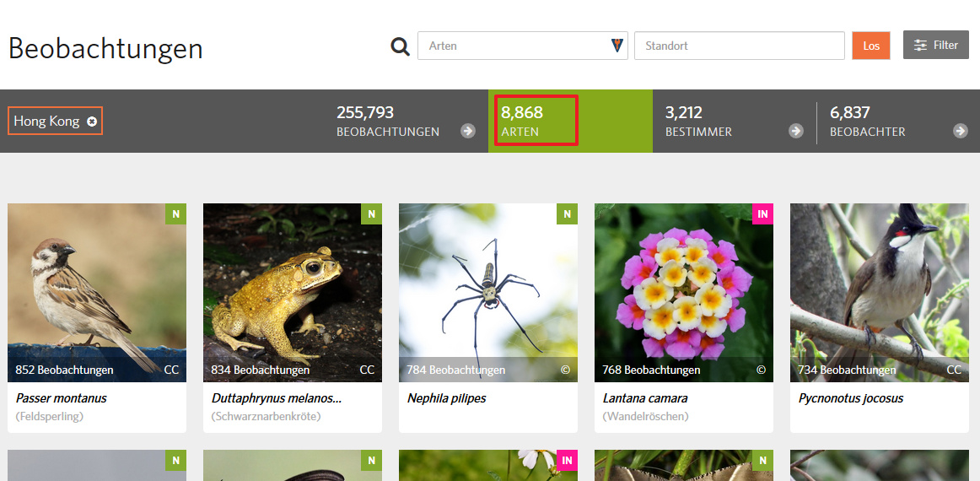Click the arrow next to Bestimmer count
980x481 pixels.
pyautogui.click(x=795, y=131)
